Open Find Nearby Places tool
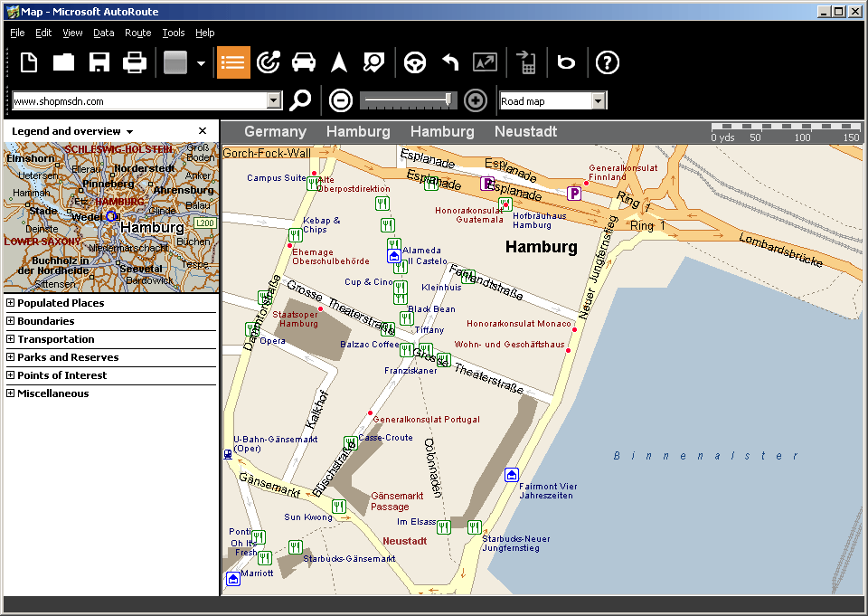868x616 pixels. [269, 62]
